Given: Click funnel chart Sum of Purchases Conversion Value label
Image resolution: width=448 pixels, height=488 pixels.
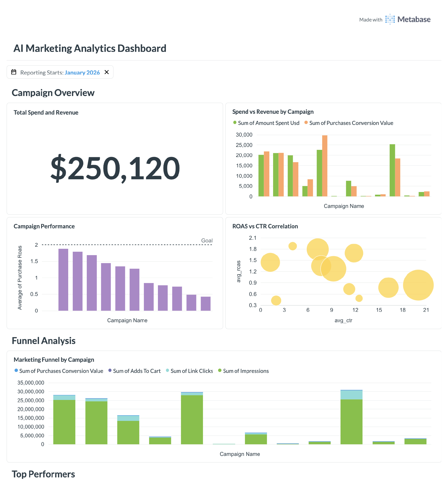Looking at the screenshot, I should coord(61,371).
